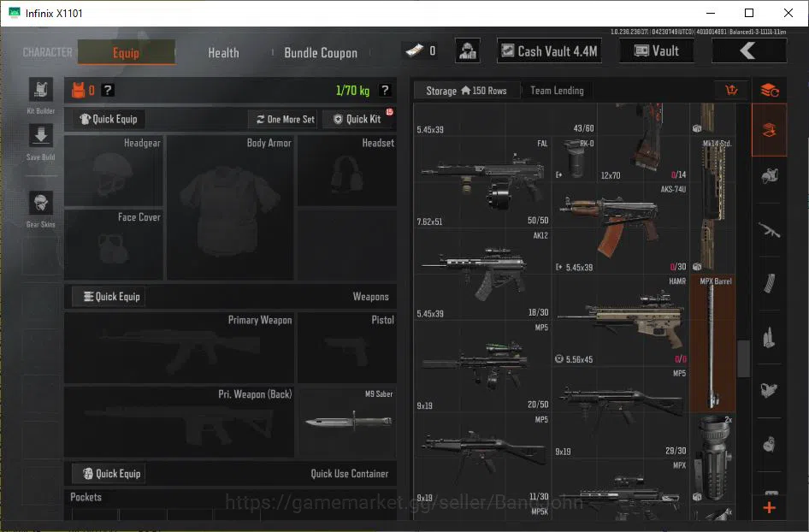Open the Bundle Coupon tab
The width and height of the screenshot is (809, 532).
pyautogui.click(x=321, y=53)
